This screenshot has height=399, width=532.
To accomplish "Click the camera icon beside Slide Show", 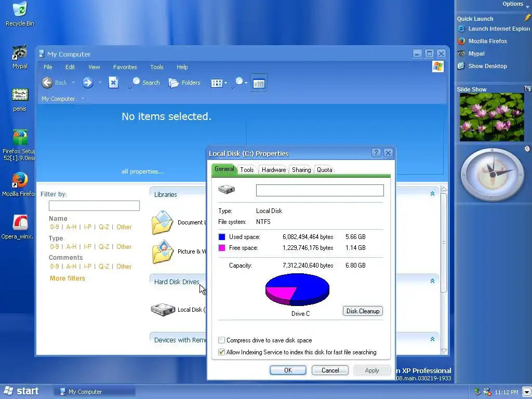I will click(528, 88).
